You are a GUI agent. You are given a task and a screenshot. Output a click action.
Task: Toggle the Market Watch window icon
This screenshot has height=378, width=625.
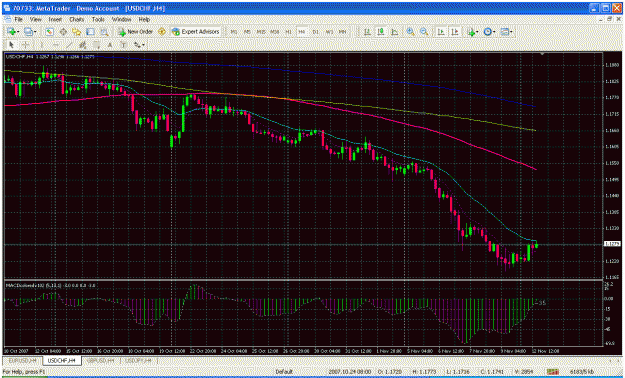click(x=49, y=32)
